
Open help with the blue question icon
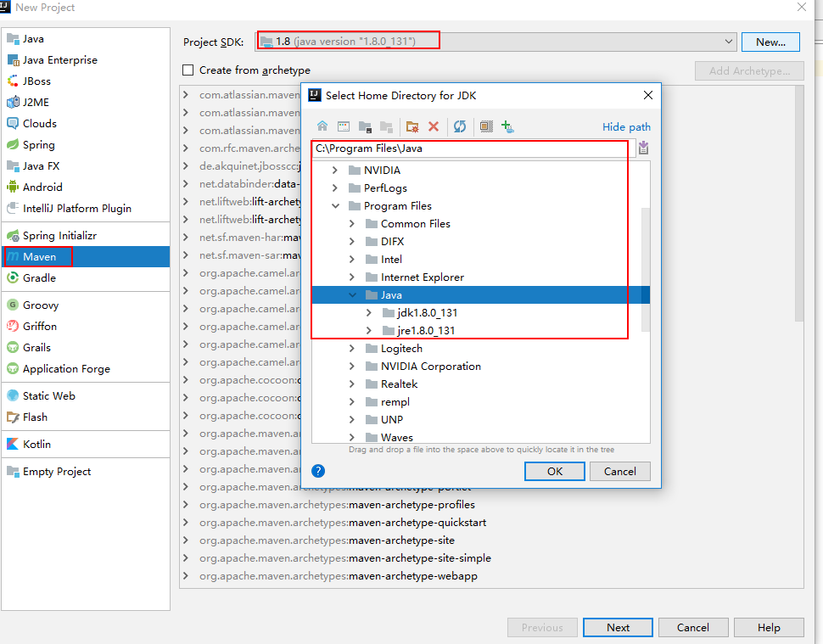318,471
